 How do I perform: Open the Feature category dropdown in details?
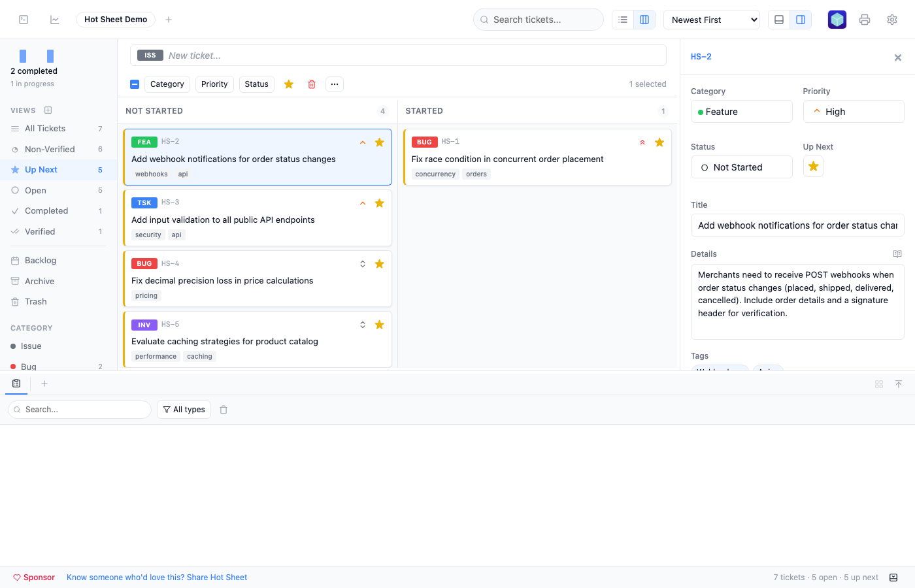[x=742, y=112]
